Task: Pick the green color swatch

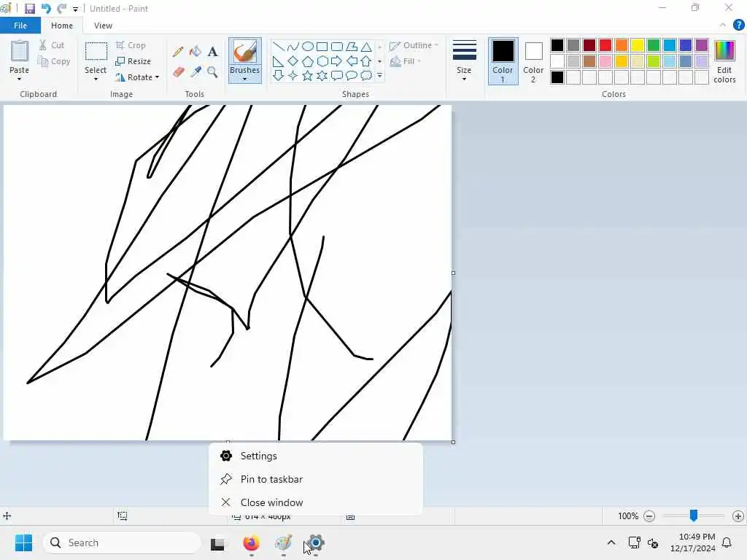Action: (x=654, y=45)
